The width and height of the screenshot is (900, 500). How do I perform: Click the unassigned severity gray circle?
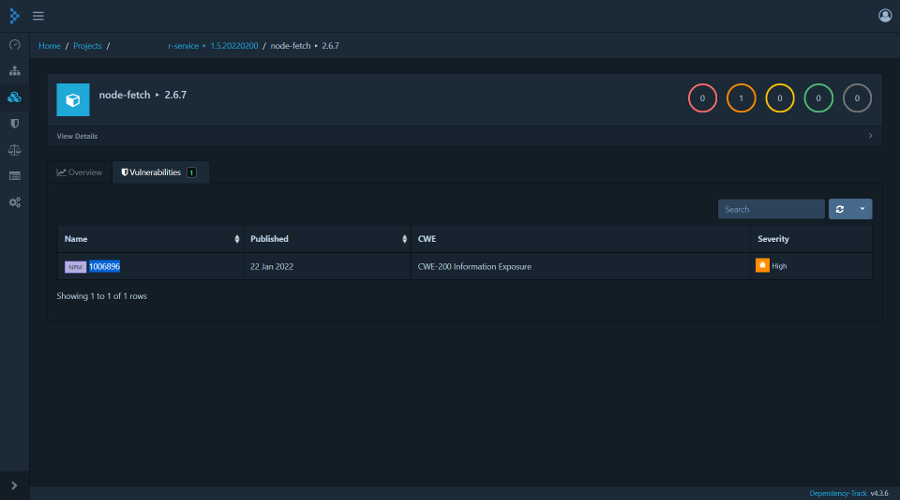(x=857, y=98)
